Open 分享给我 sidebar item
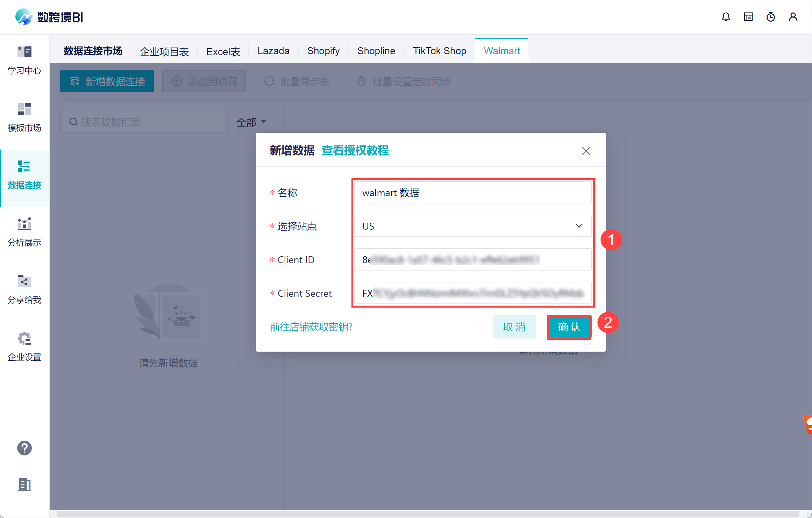The height and width of the screenshot is (518, 812). [24, 289]
